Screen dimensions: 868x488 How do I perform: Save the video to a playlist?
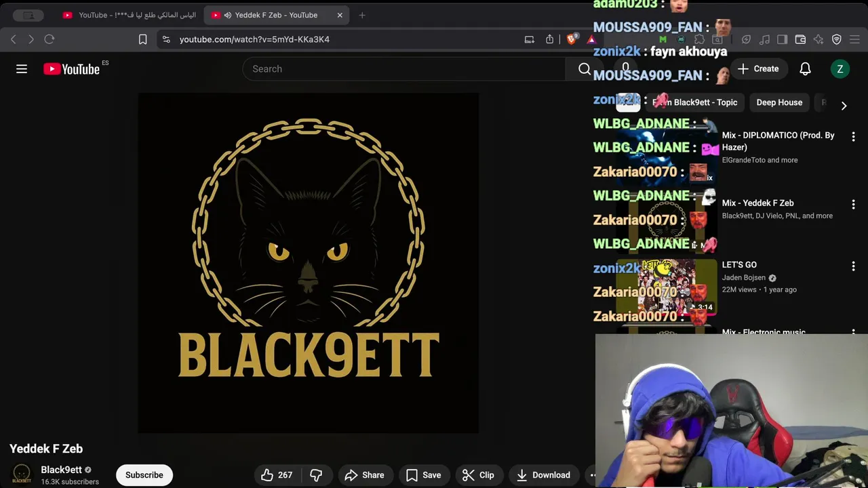click(x=423, y=475)
